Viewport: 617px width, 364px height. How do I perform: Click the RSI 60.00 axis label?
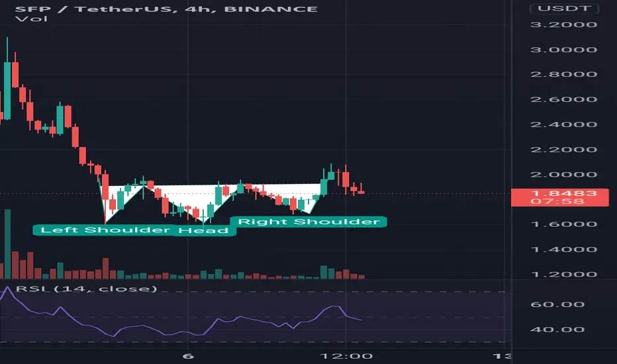coord(557,304)
